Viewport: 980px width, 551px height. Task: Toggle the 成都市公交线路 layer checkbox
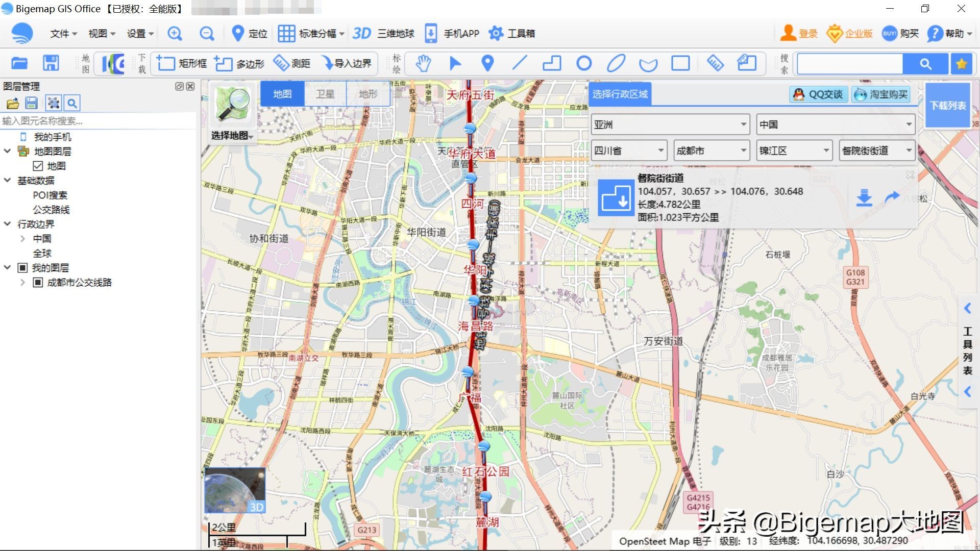[37, 282]
